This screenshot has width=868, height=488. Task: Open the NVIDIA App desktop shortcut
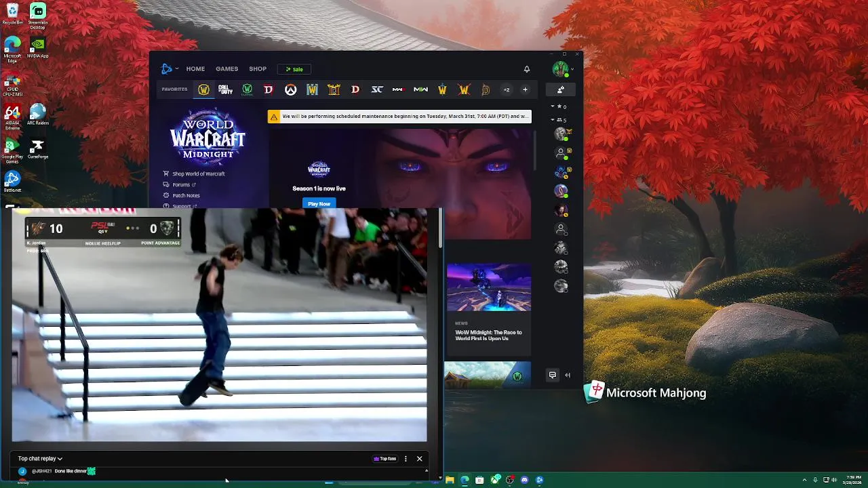(38, 47)
